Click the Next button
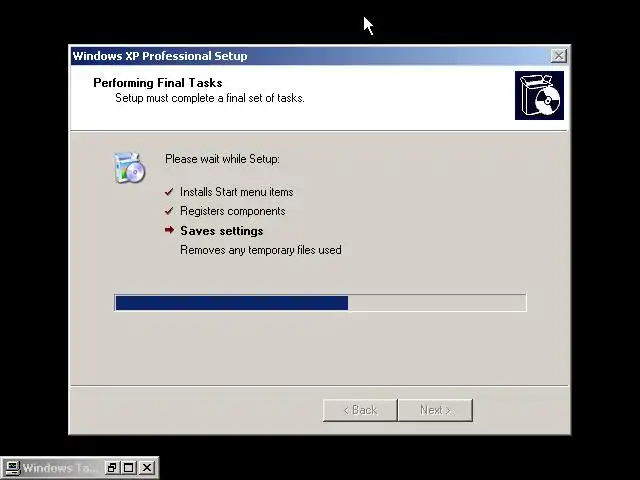640x480 pixels. tap(435, 410)
